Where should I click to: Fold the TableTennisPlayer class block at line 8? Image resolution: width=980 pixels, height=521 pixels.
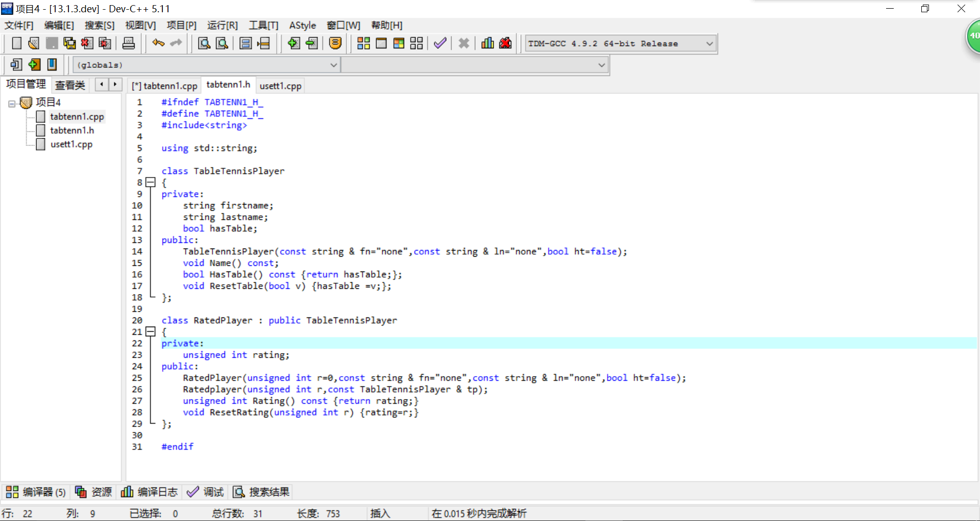click(150, 182)
